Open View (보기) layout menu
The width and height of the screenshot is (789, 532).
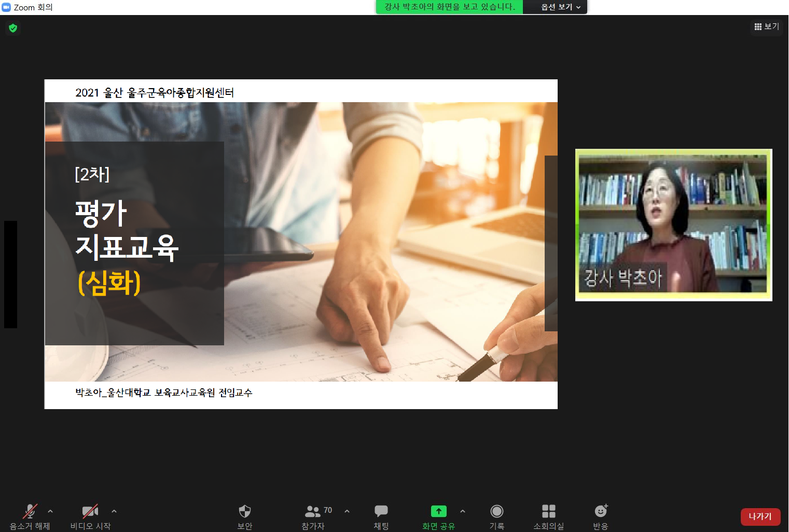coord(767,26)
